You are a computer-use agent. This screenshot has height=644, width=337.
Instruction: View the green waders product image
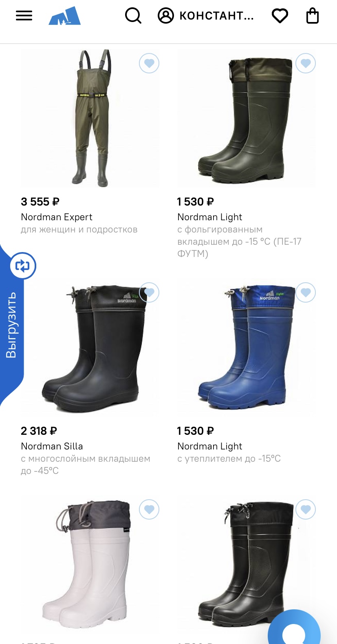[x=90, y=118]
